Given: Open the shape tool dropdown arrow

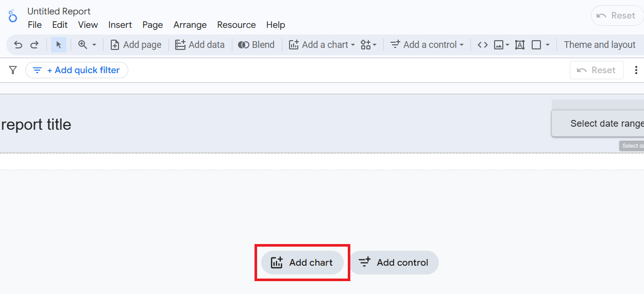Looking at the screenshot, I should (x=548, y=45).
